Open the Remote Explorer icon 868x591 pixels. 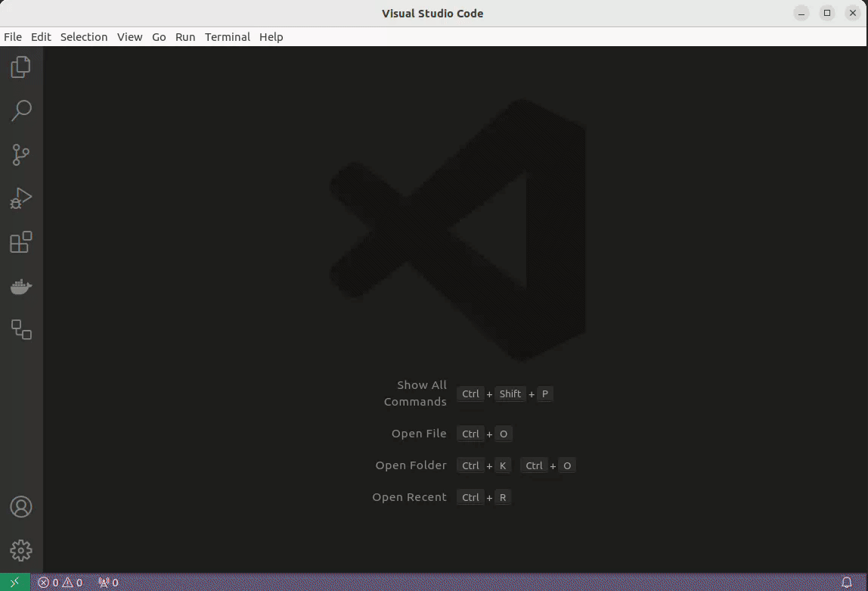(21, 330)
